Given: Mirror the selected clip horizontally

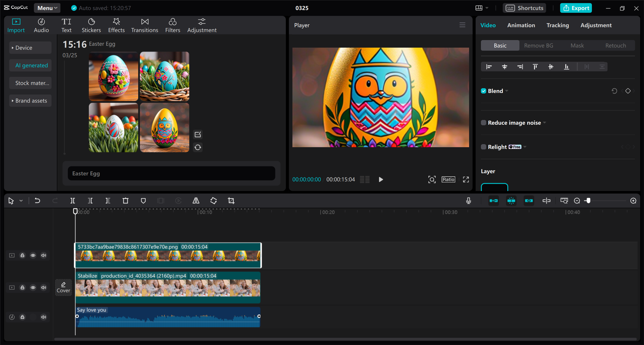Looking at the screenshot, I should 196,201.
